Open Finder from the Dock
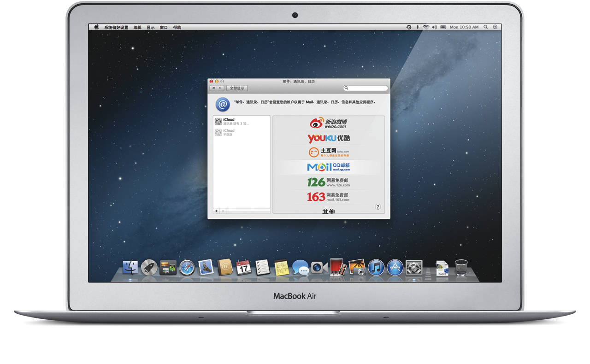The width and height of the screenshot is (590, 364). tap(130, 267)
